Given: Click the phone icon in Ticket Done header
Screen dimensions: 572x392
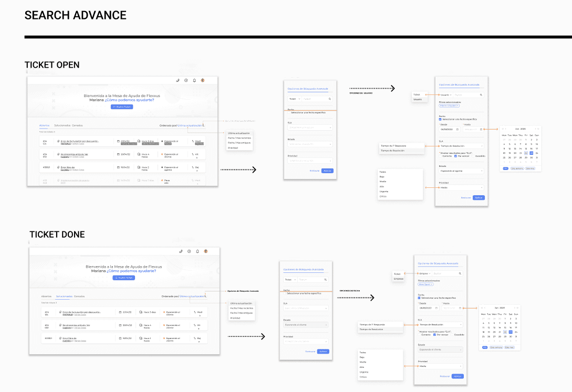Looking at the screenshot, I should [x=181, y=251].
